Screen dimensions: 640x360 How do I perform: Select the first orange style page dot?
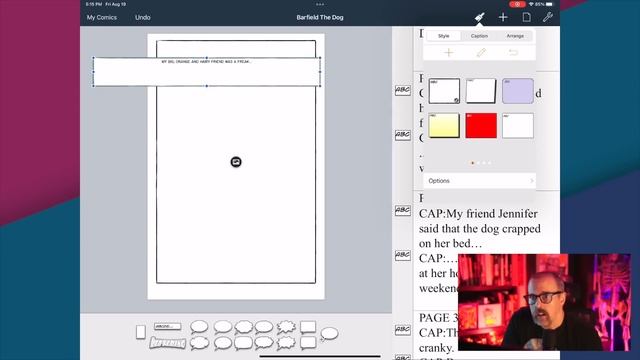point(473,163)
